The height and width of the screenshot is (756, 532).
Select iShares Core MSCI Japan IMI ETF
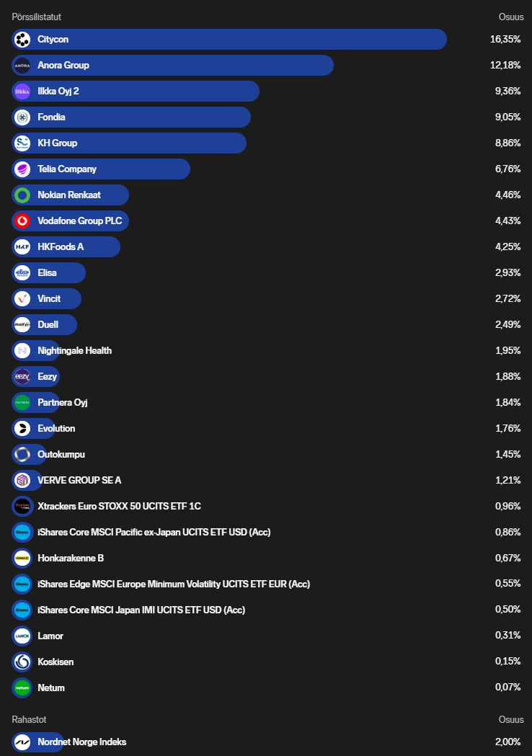click(x=141, y=610)
